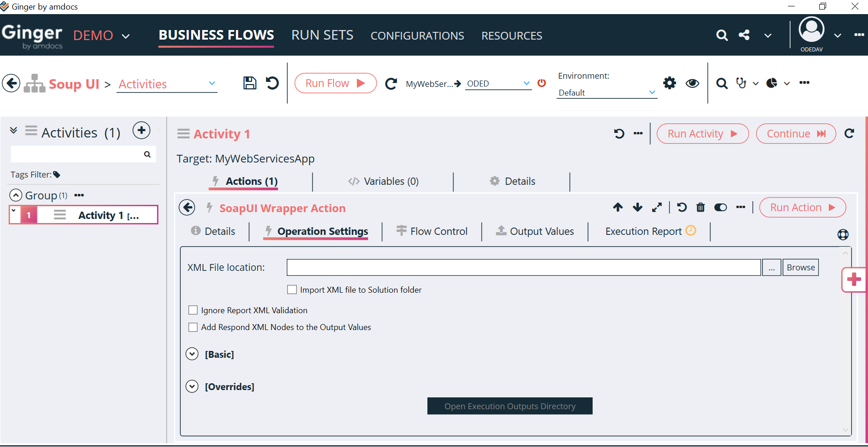The width and height of the screenshot is (868, 447).
Task: Toggle the eye view icon in toolbar
Action: tap(692, 83)
